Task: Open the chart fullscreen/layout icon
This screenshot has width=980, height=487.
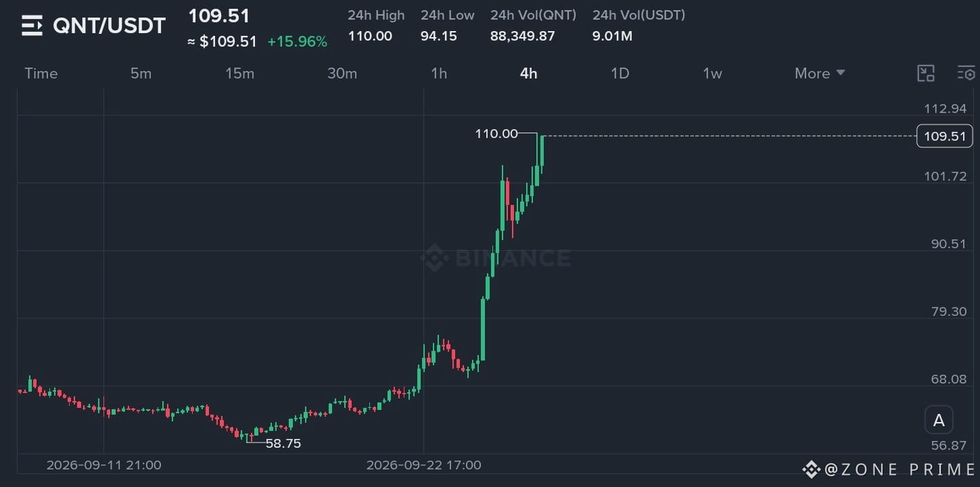Action: coord(925,73)
